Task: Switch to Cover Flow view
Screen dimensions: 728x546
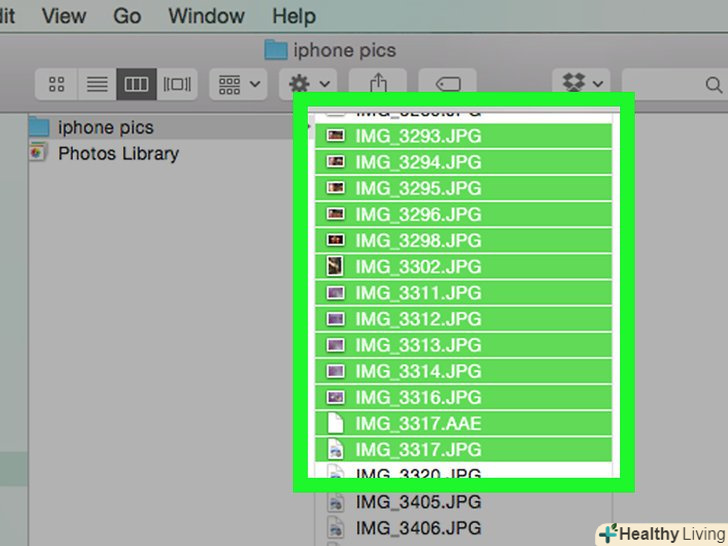Action: click(x=177, y=84)
